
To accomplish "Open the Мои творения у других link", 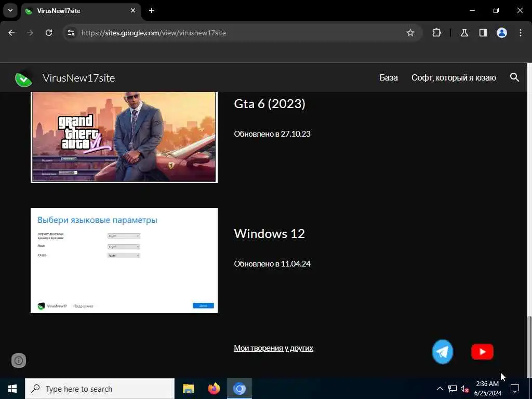I will point(273,348).
